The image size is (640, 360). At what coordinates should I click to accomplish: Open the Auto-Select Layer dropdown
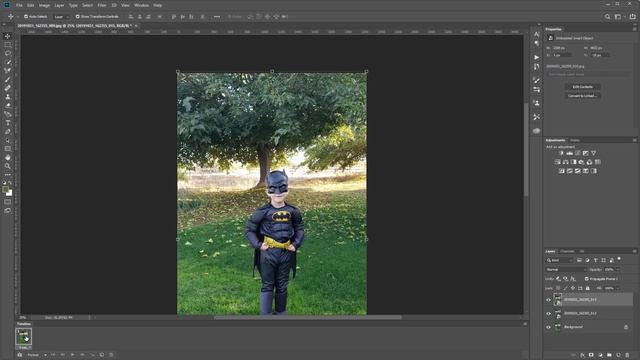click(x=62, y=17)
